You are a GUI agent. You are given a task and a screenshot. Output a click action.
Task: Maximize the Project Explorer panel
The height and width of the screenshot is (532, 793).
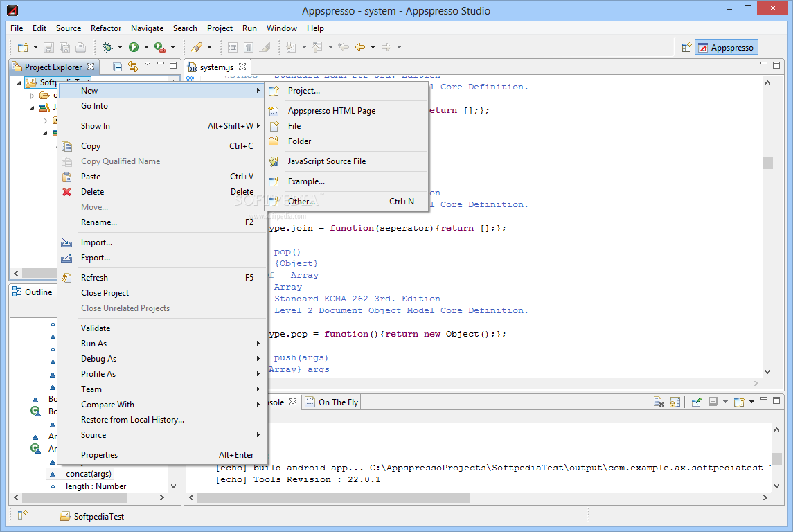click(x=173, y=64)
